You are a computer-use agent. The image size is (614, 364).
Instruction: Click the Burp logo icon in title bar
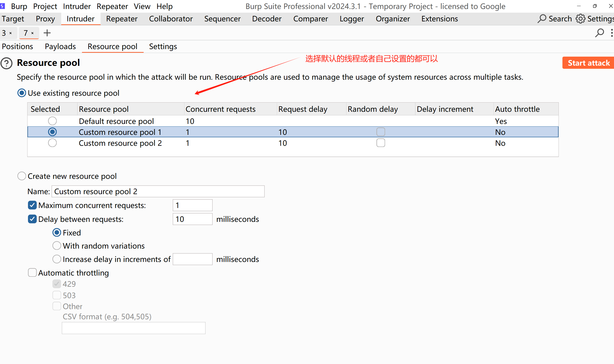tap(2, 6)
